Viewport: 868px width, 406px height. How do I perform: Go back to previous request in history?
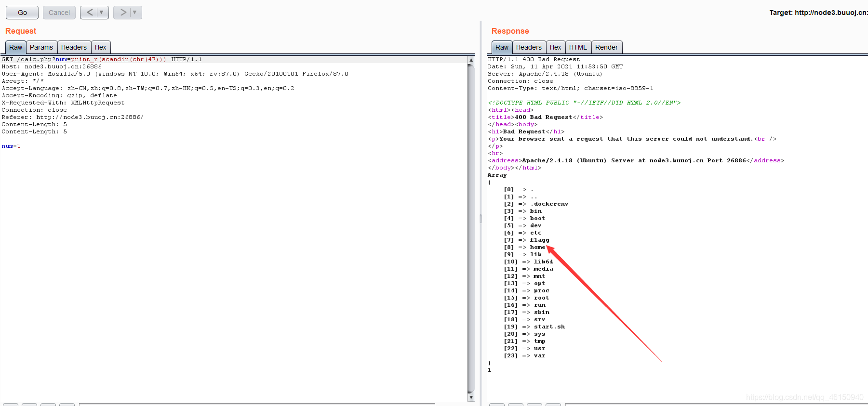click(x=90, y=13)
